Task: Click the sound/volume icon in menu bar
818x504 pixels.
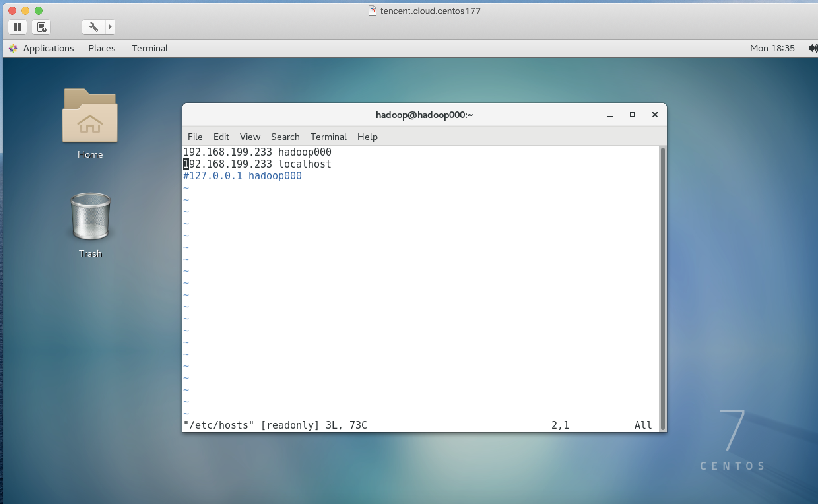Action: 813,48
